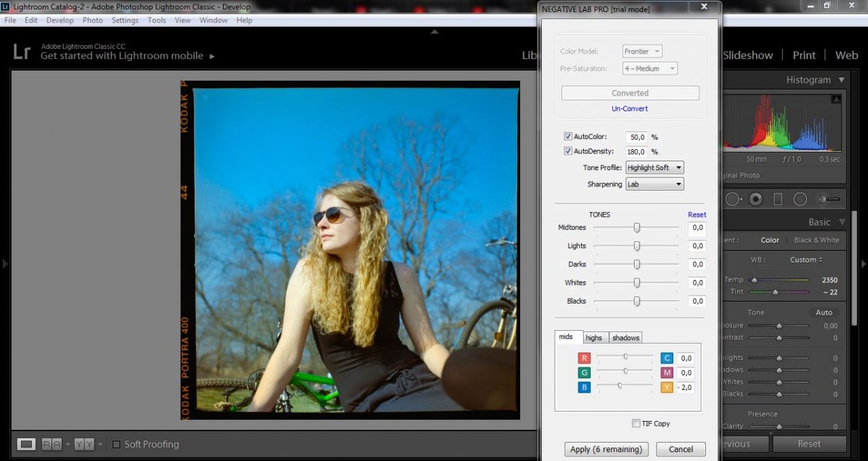Enable Soft Proofing checkbox

point(116,445)
